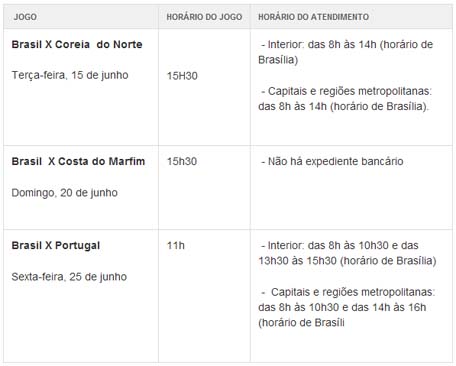Click the JOGO column header
456x366 pixels.
click(x=25, y=17)
